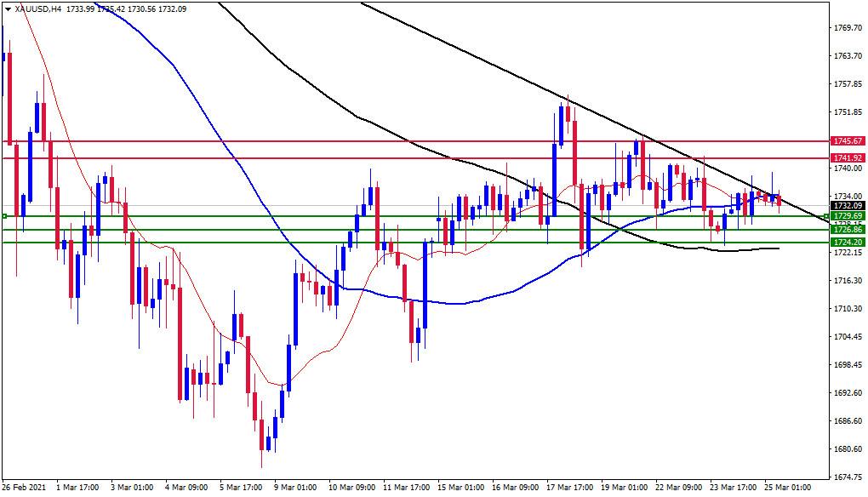Click the 23 Mar 17:00 time label
The image size is (868, 497).
point(734,488)
